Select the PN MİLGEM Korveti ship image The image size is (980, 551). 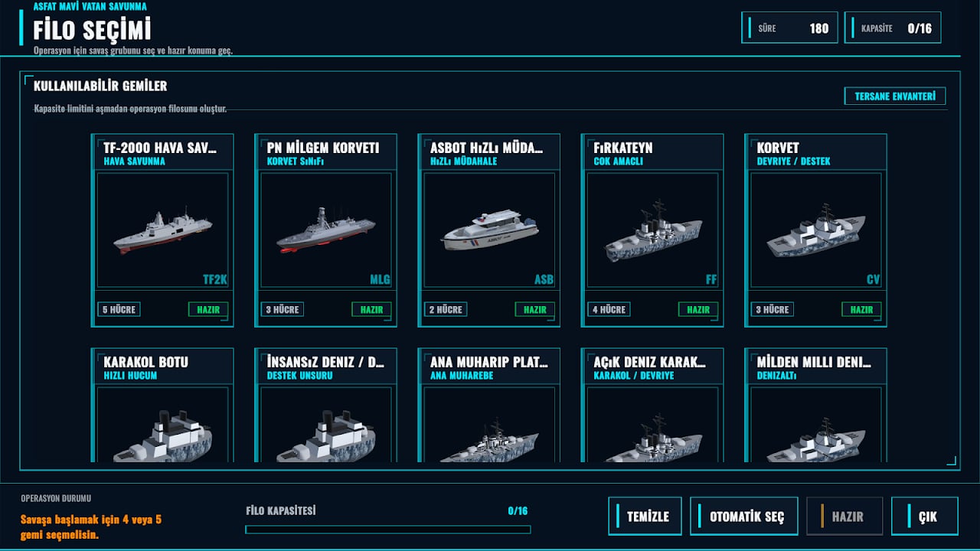tap(325, 230)
